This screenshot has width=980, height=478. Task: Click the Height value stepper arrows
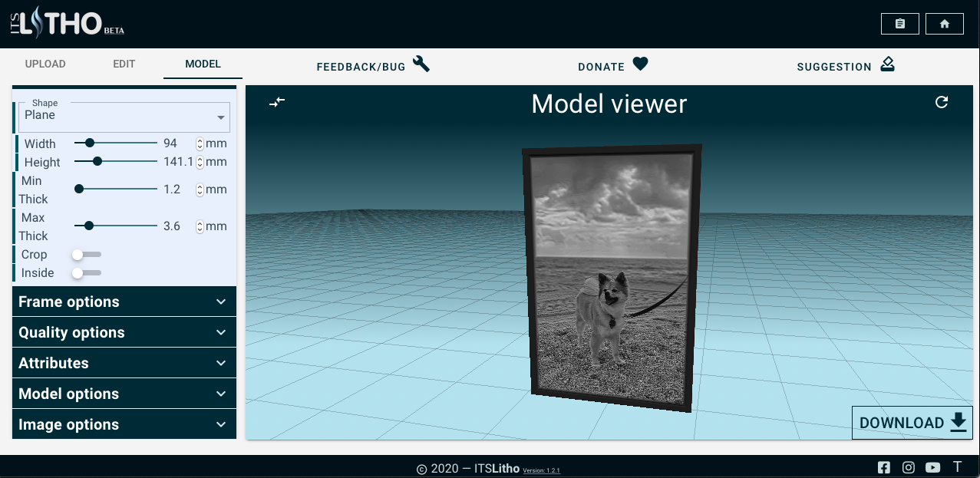click(200, 162)
